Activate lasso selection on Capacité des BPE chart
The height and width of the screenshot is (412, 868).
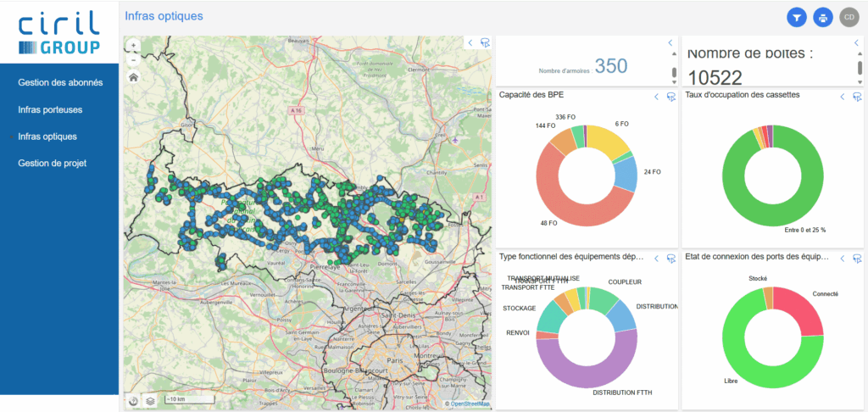coord(671,97)
